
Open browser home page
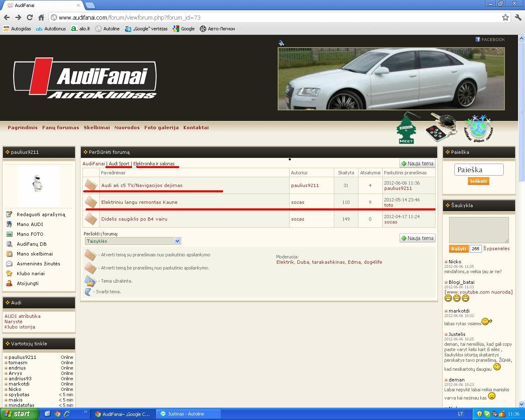41,17
